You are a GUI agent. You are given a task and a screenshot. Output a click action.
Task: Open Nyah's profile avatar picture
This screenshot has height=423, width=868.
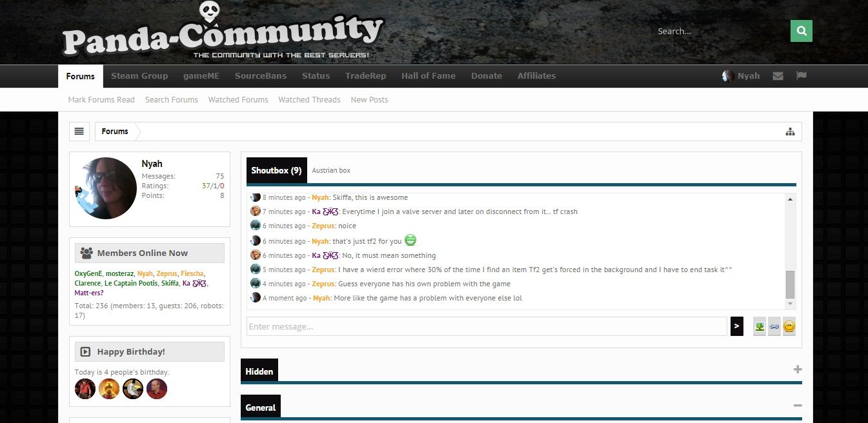tap(106, 188)
